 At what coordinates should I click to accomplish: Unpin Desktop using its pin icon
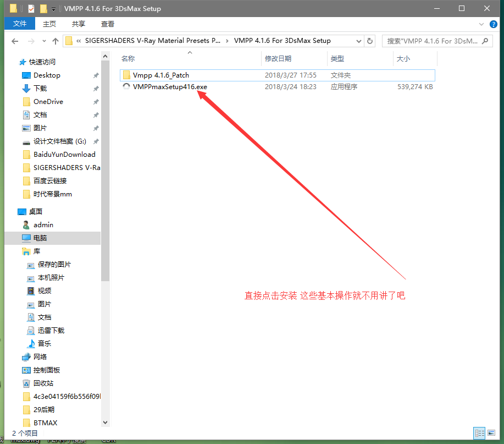[x=96, y=75]
